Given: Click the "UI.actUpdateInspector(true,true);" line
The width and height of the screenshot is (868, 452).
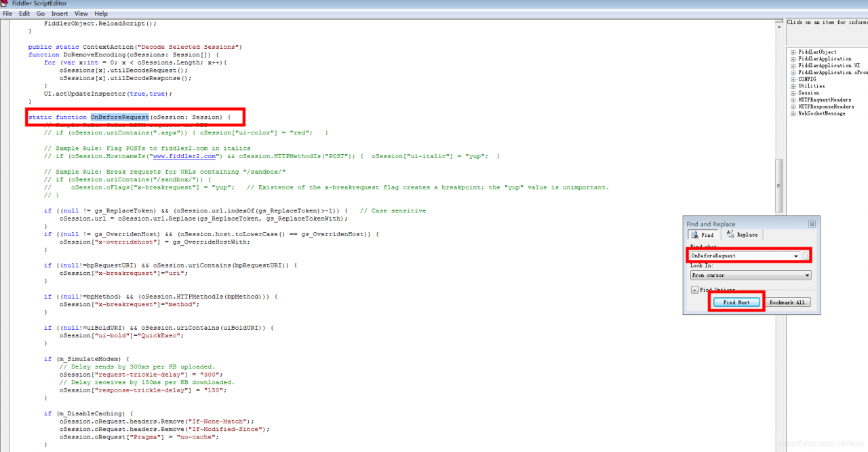Looking at the screenshot, I should [108, 94].
